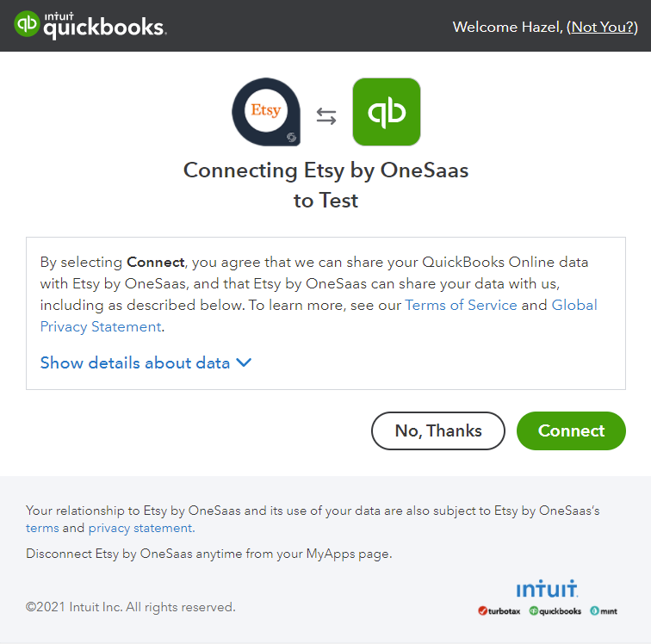Click the Connect button
This screenshot has width=651, height=644.
[571, 430]
